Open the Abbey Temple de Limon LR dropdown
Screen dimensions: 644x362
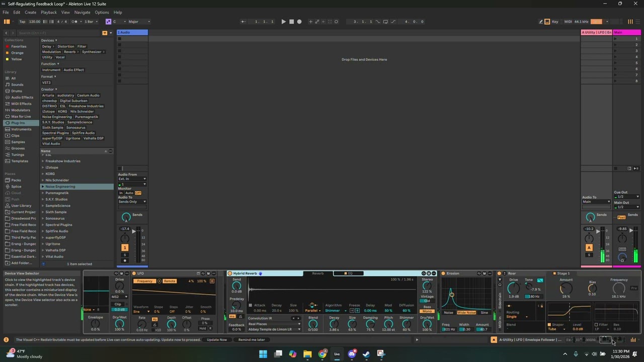click(274, 329)
